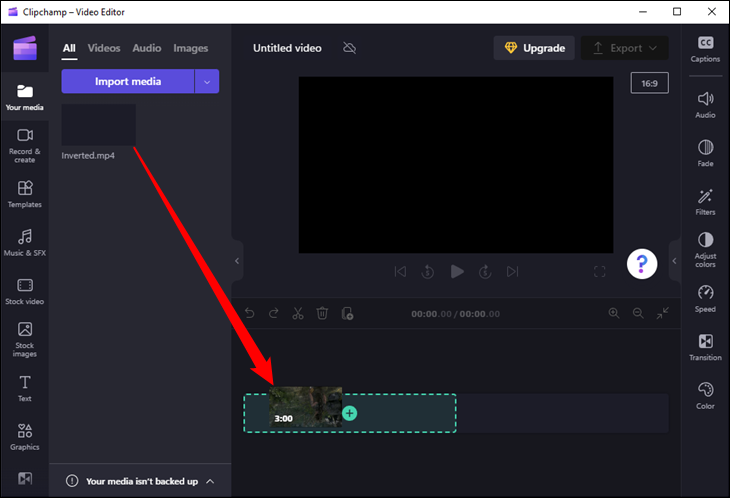Open Music & SFX library
The image size is (730, 498).
point(25,242)
